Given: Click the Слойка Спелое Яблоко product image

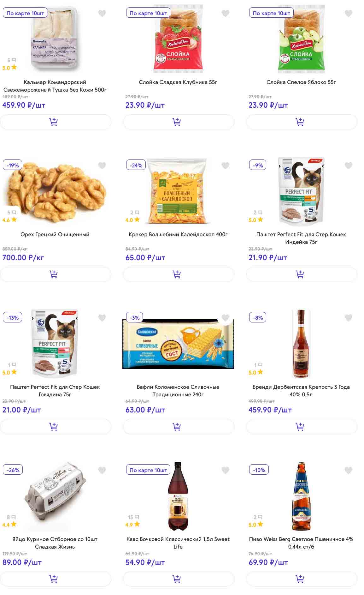Looking at the screenshot, I should pos(301,39).
